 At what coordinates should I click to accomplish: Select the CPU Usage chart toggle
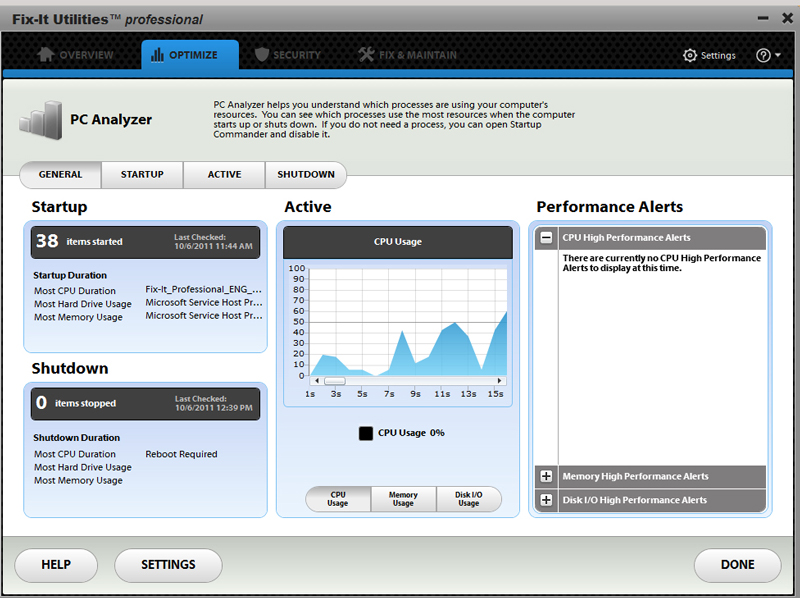point(338,499)
